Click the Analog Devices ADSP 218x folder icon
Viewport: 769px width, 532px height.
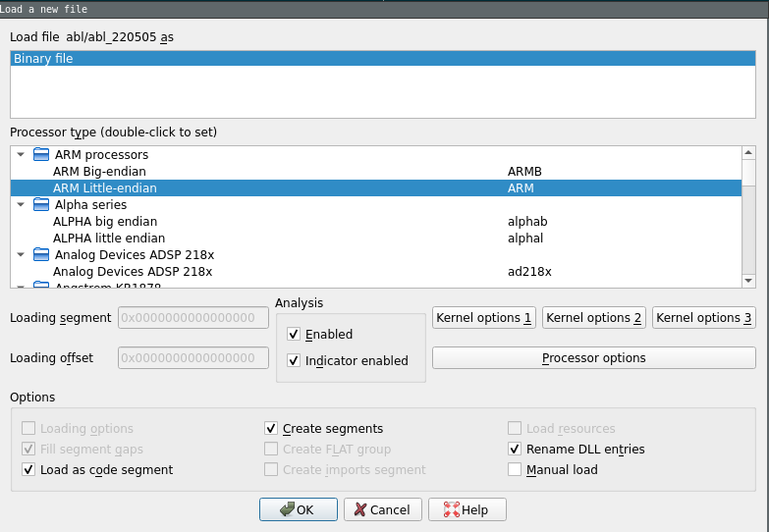(x=40, y=255)
